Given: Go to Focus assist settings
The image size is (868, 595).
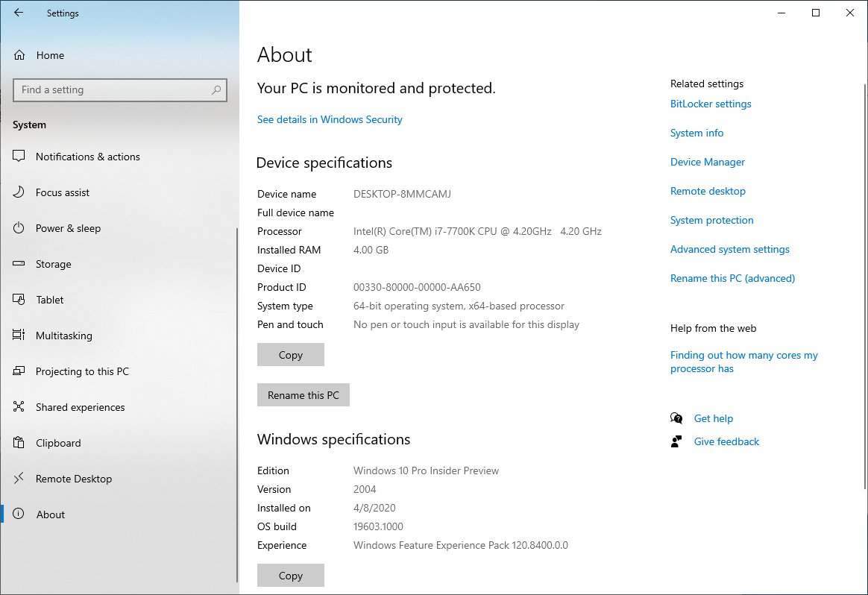Looking at the screenshot, I should tap(119, 192).
